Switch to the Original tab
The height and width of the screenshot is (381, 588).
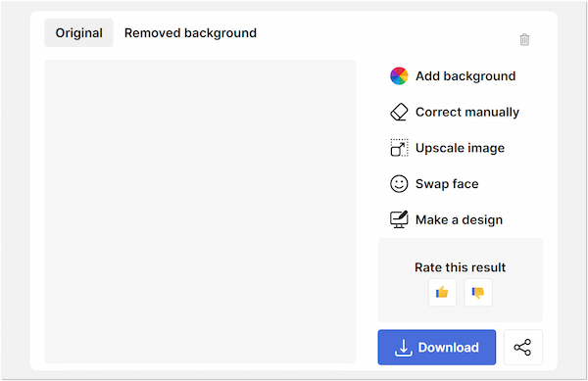click(x=78, y=33)
